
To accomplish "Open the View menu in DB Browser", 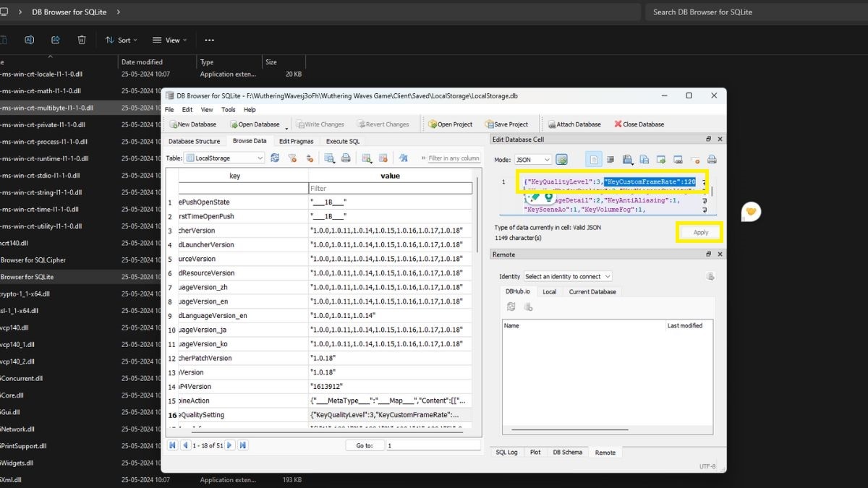I will pyautogui.click(x=207, y=110).
